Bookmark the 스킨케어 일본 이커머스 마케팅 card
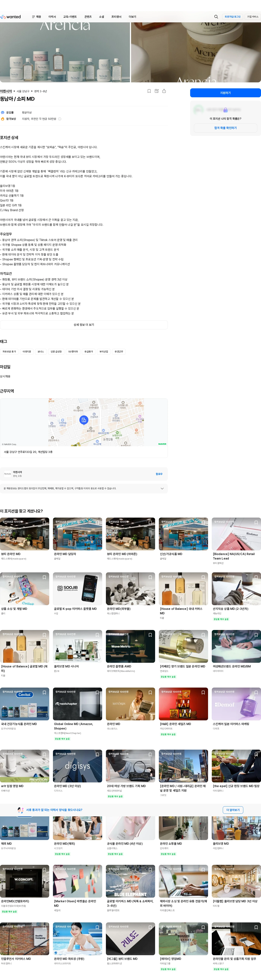Screen dimensions: 261x980 pyautogui.click(x=256, y=692)
